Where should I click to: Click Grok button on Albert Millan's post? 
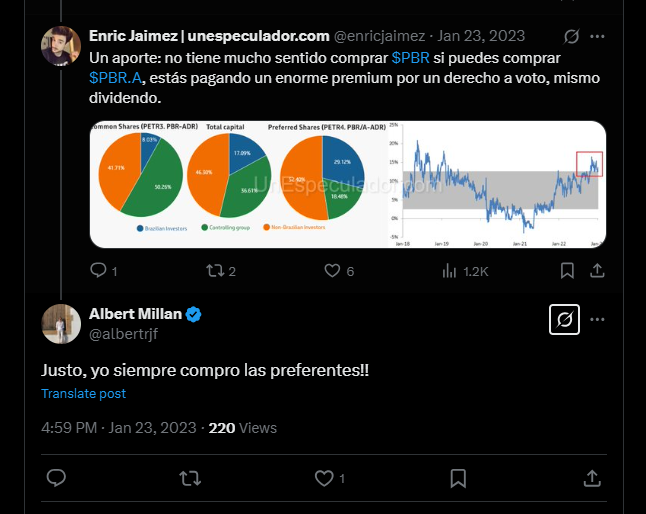(x=564, y=319)
